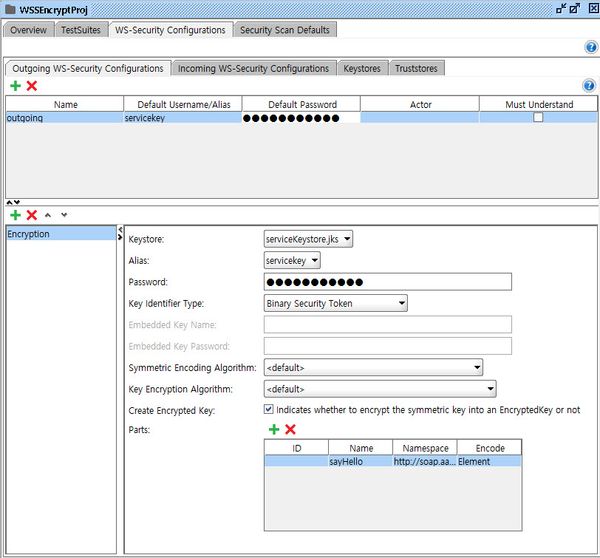Add a new WSS entry
This screenshot has width=600, height=558.
coord(15,215)
